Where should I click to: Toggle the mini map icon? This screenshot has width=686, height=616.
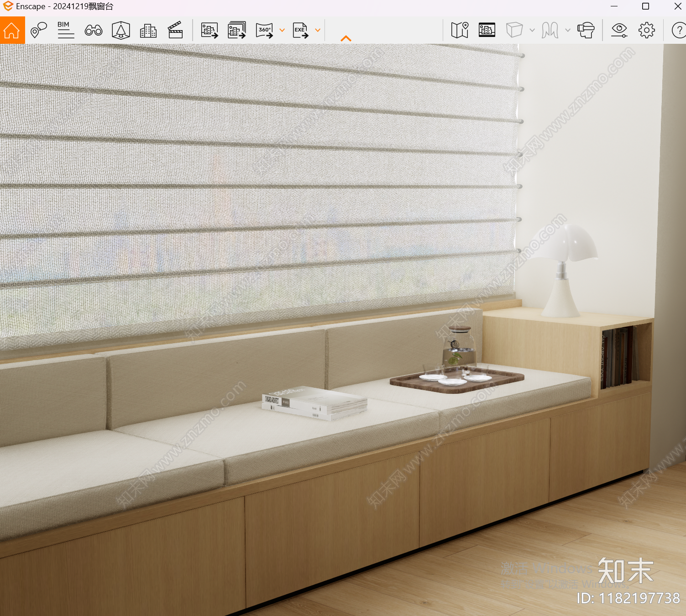coord(460,31)
